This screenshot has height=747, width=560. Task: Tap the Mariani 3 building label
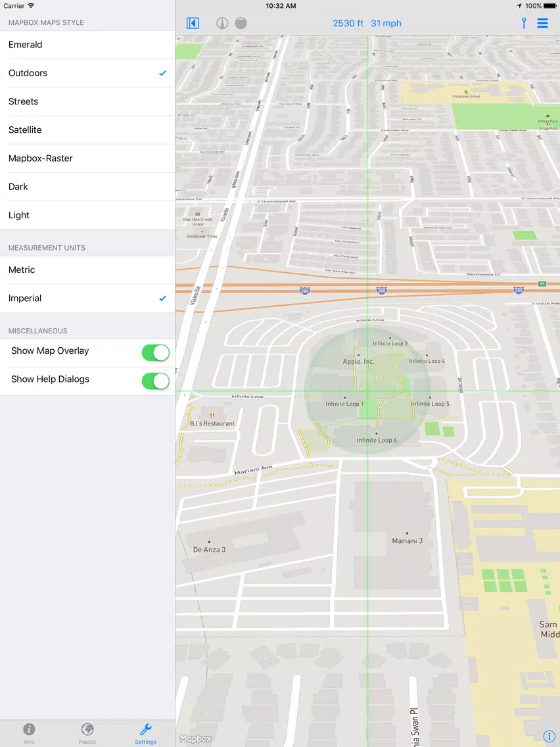pos(407,541)
